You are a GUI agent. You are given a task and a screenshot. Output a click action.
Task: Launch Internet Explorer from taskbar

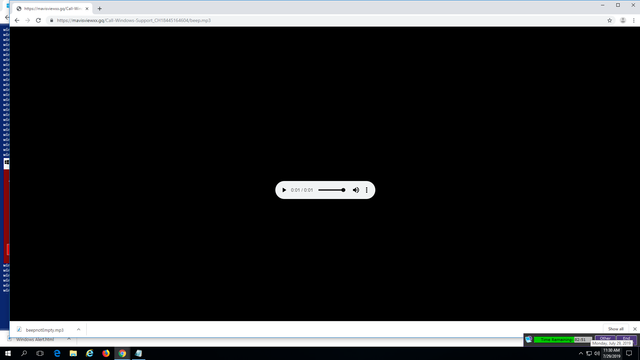(x=89, y=353)
